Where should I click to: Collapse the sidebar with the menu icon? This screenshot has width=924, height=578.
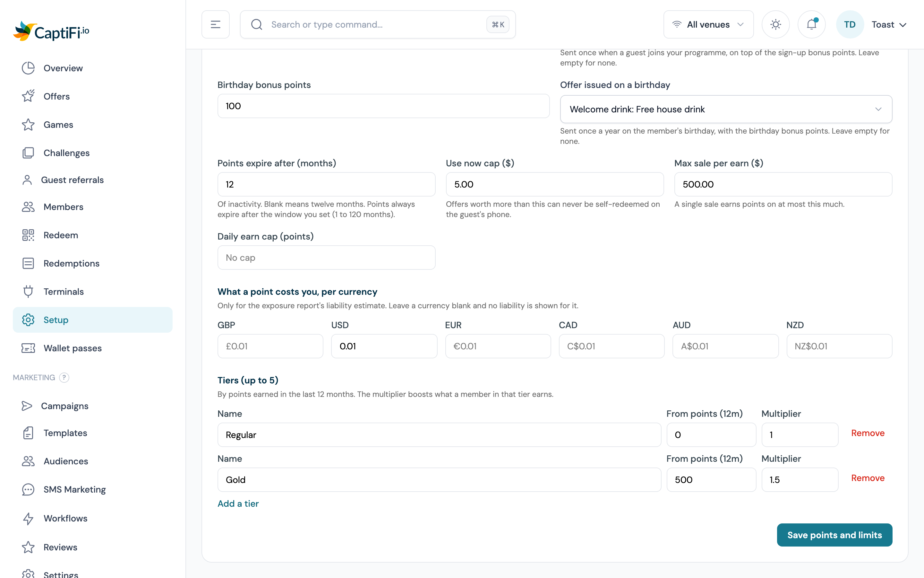pyautogui.click(x=215, y=24)
